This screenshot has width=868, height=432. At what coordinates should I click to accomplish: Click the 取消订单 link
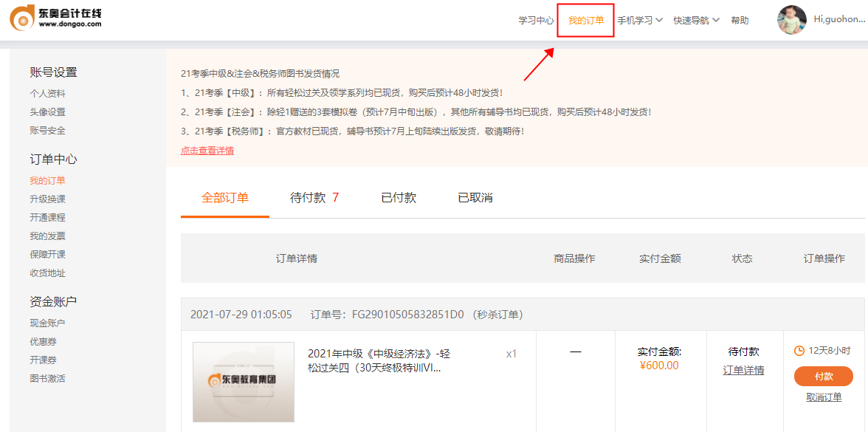point(824,397)
